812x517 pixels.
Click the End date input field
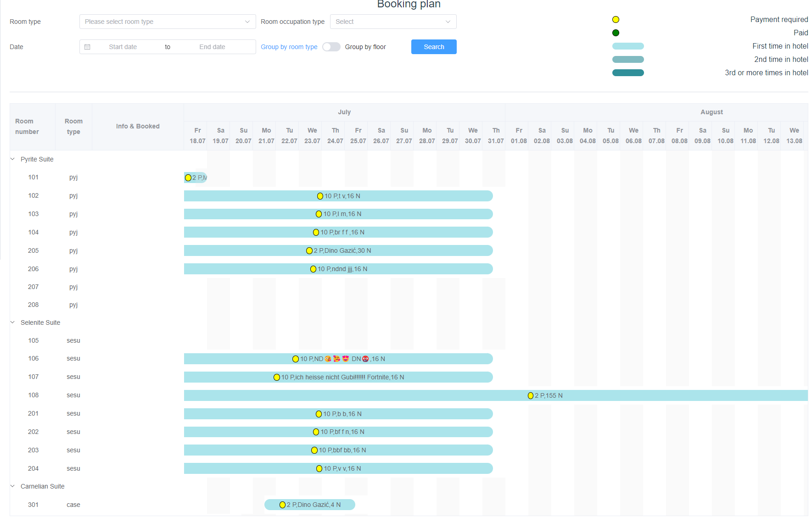pos(212,47)
